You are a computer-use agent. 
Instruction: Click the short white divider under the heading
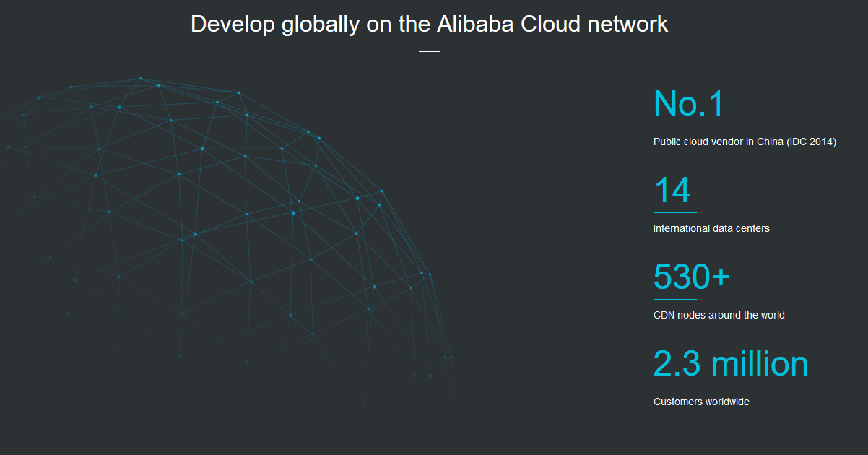429,52
